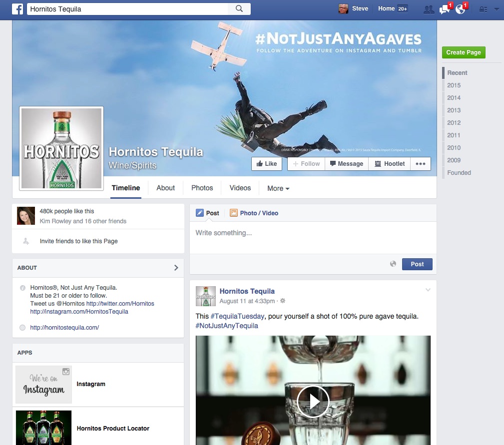This screenshot has height=445, width=504.
Task: Open friend requests icon
Action: pyautogui.click(x=429, y=9)
